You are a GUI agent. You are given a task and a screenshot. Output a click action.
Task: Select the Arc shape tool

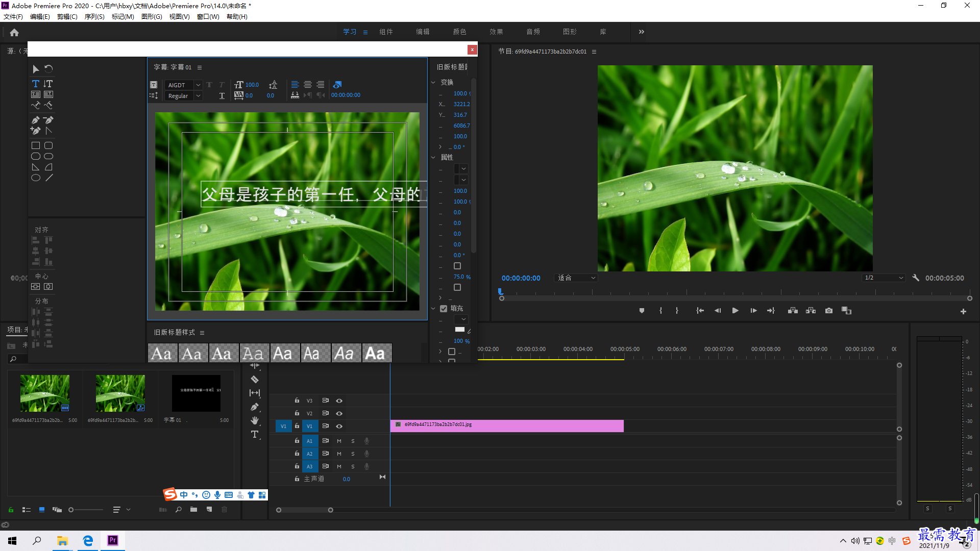(x=48, y=167)
